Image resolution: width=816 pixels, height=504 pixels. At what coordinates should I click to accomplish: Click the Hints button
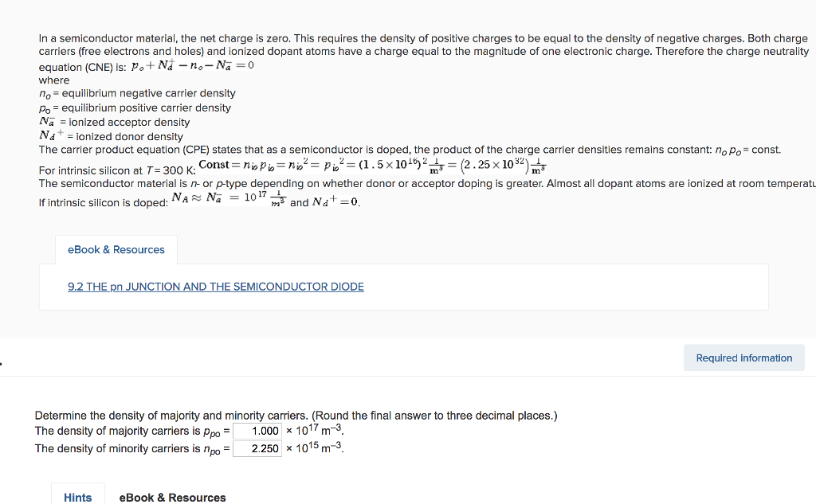pos(77,497)
